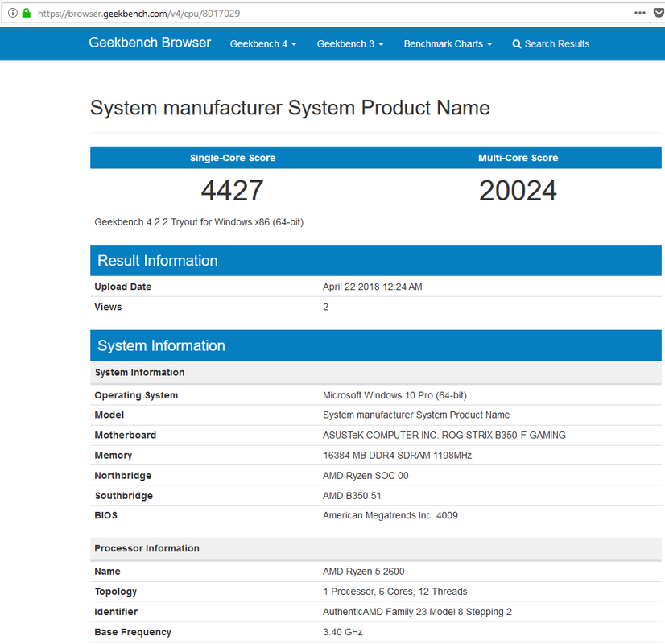Viewport: 665px width, 644px height.
Task: Click the Single-Core Score header
Action: coord(233,158)
